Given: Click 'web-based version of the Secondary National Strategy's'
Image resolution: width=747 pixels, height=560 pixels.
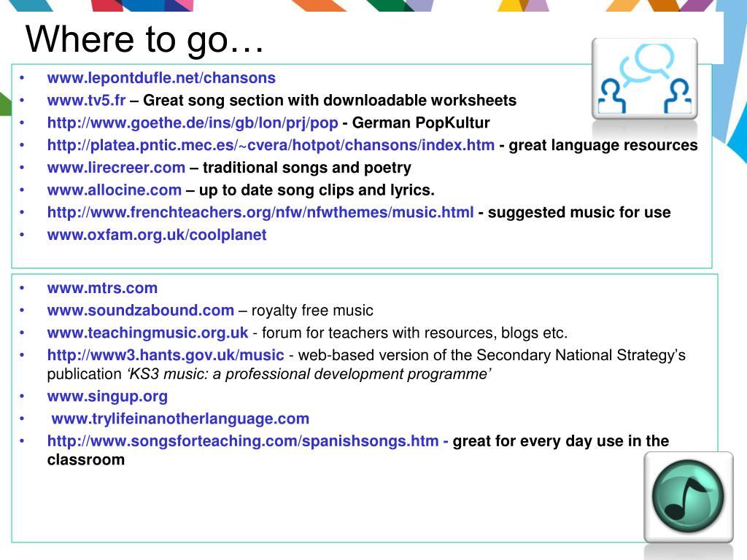Looking at the screenshot, I should click(x=492, y=355).
